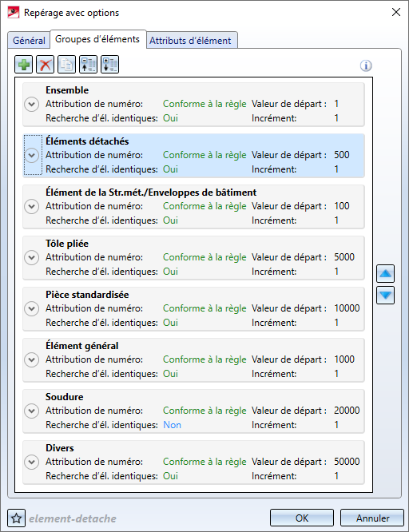Delete selected group with red X icon
Image resolution: width=409 pixels, height=532 pixels.
coord(46,65)
